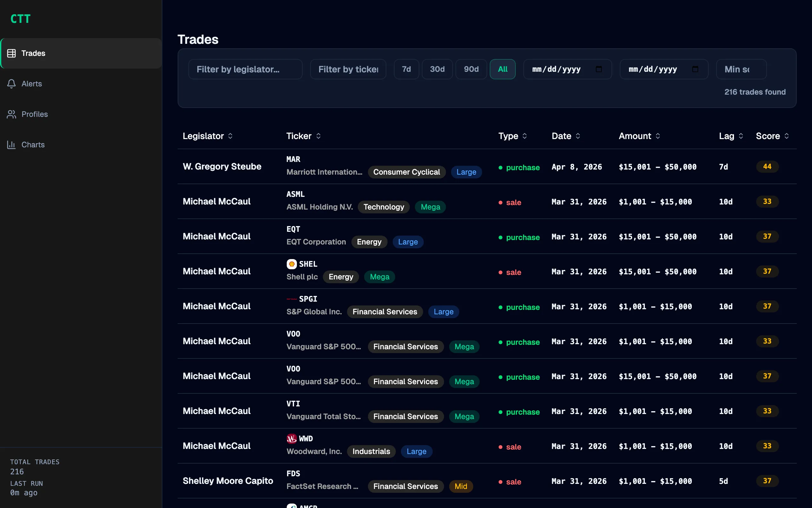The width and height of the screenshot is (812, 508).
Task: Focus the Filter by legislator field
Action: tap(245, 69)
